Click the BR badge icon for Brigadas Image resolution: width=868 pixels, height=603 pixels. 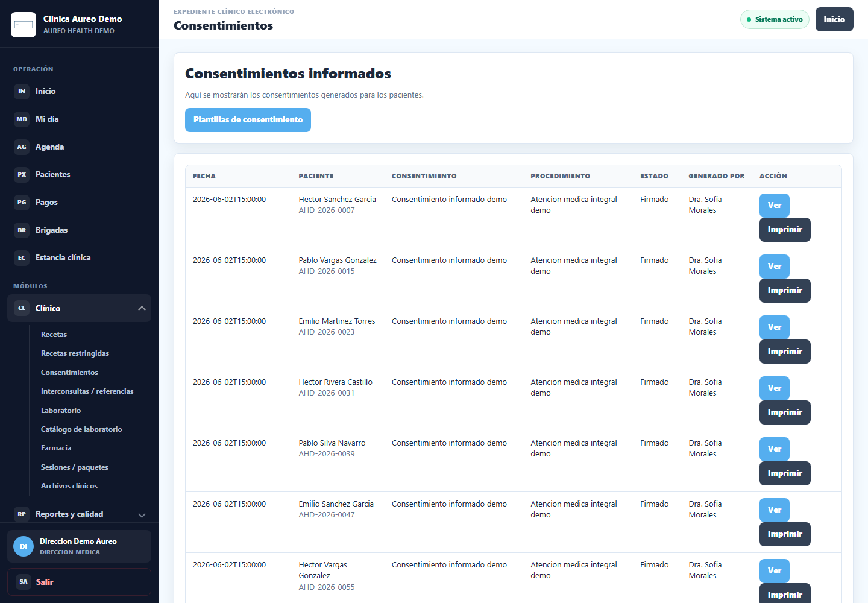point(22,230)
